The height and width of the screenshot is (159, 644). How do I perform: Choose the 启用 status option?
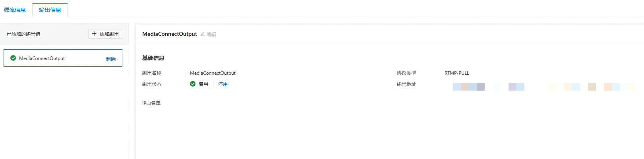coord(203,84)
